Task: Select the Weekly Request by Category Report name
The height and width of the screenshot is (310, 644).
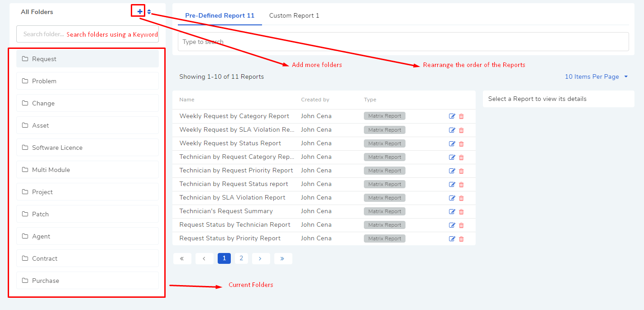Action: 234,116
